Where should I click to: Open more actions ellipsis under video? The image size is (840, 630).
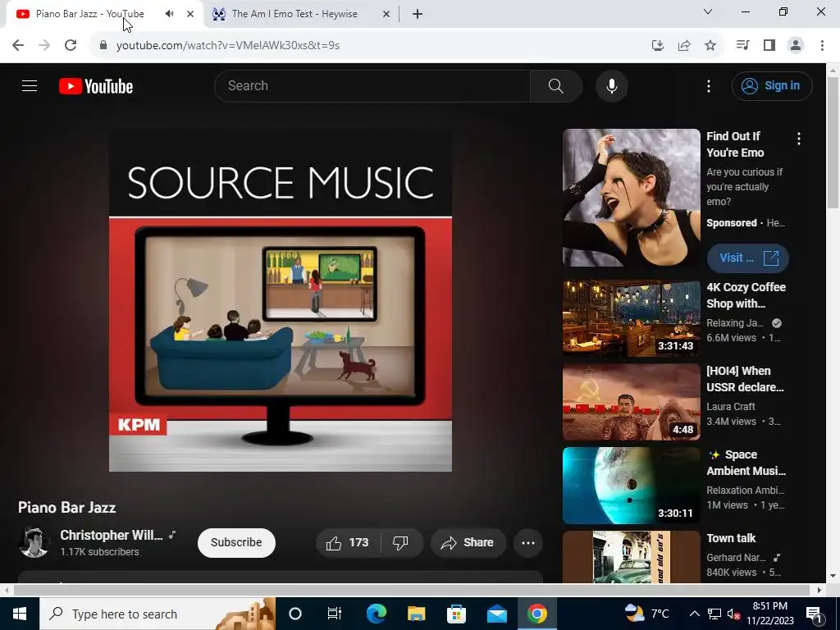click(x=528, y=543)
